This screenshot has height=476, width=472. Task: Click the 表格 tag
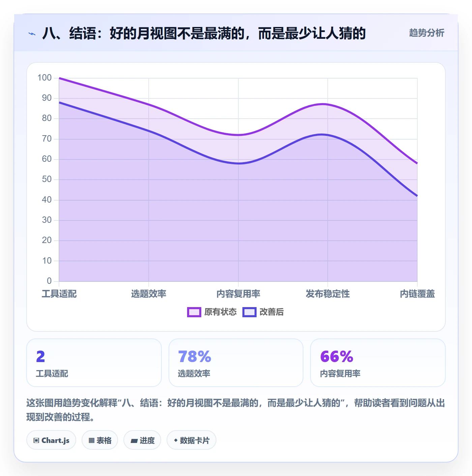point(100,440)
